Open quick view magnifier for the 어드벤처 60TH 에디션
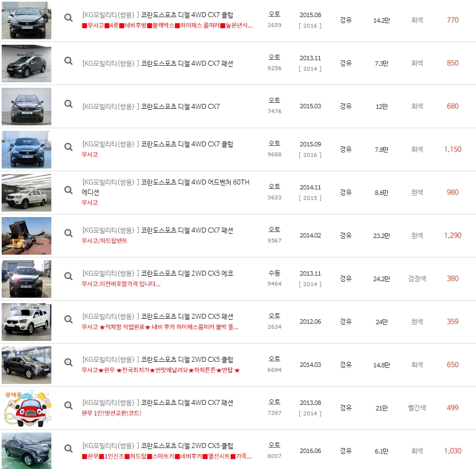Image resolution: width=476 pixels, height=469 pixels. [68, 188]
